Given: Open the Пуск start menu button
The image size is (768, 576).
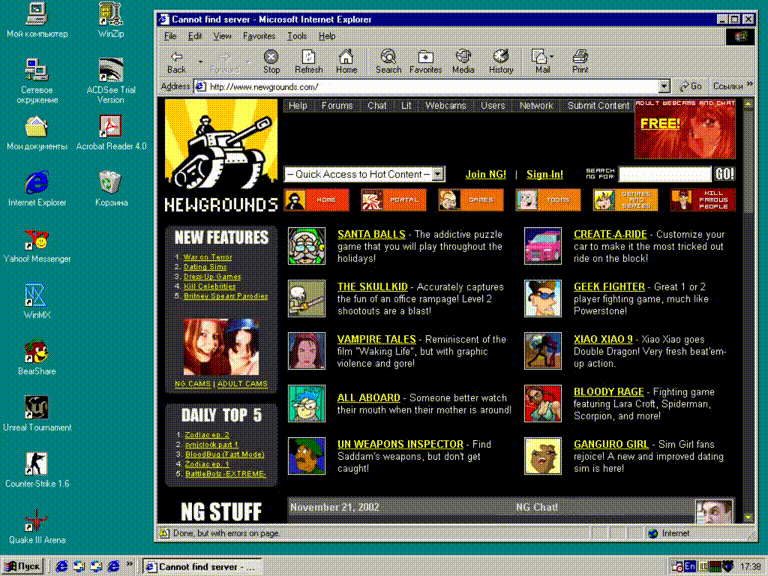Looking at the screenshot, I should tap(23, 566).
